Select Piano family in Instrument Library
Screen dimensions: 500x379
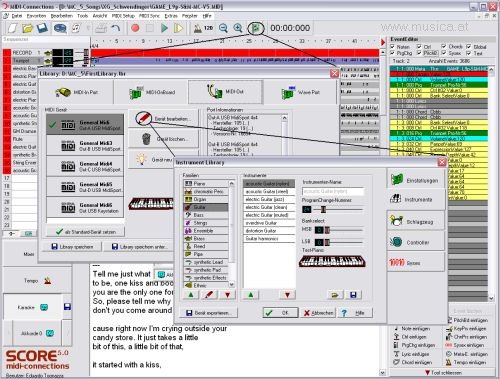206,183
